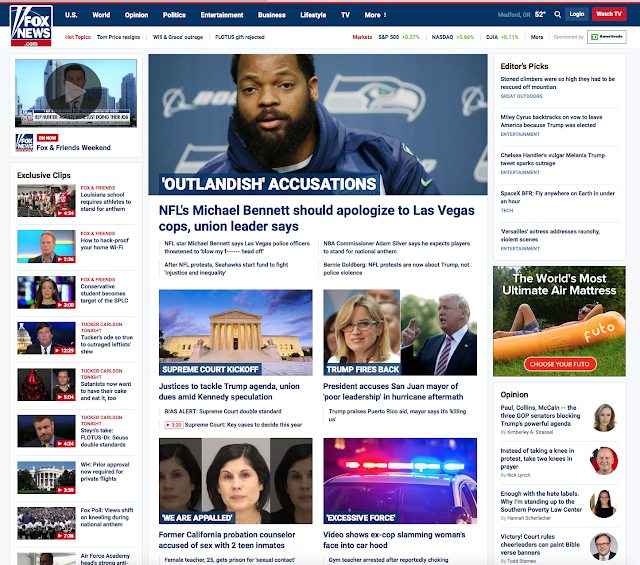Viewport: 640px width, 565px height.
Task: Play the Fox Poll kneeling clip thumbnail
Action: coord(46,523)
